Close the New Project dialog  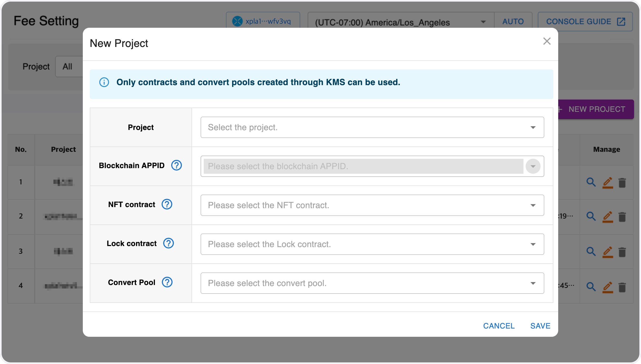click(547, 41)
